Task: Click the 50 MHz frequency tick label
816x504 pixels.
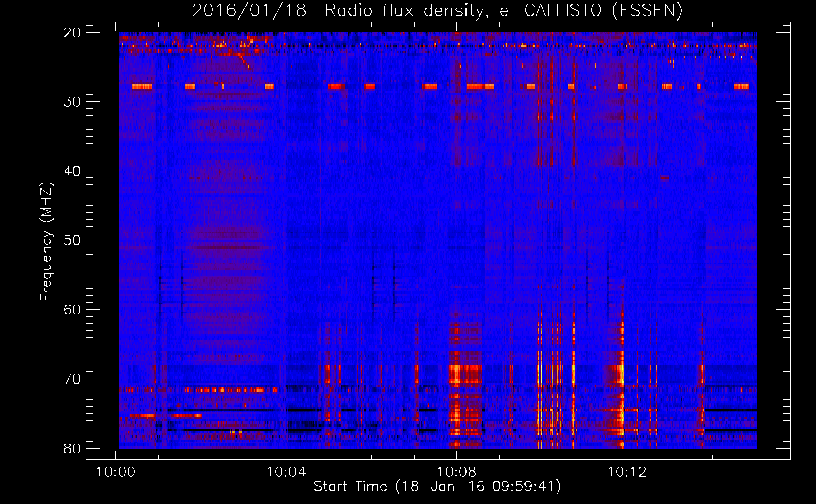Action: [72, 240]
